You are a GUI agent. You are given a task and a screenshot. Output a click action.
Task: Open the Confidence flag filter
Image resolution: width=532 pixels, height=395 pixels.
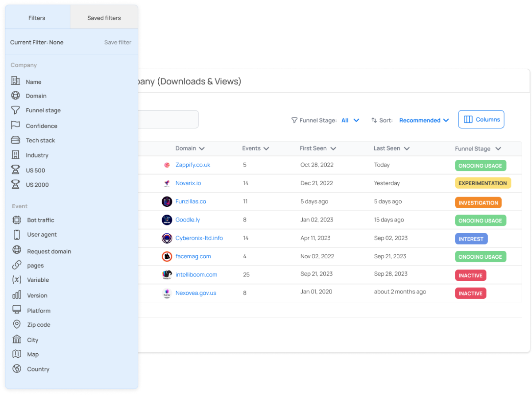coord(16,126)
